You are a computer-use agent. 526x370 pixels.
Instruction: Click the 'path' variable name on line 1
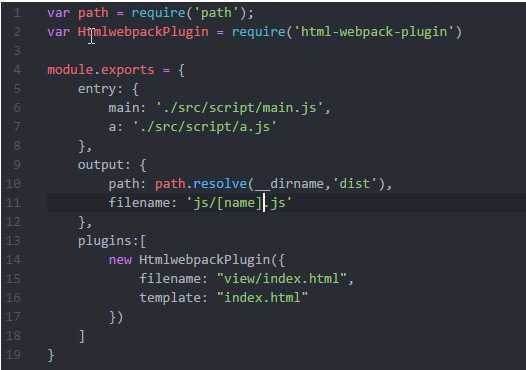pos(93,13)
